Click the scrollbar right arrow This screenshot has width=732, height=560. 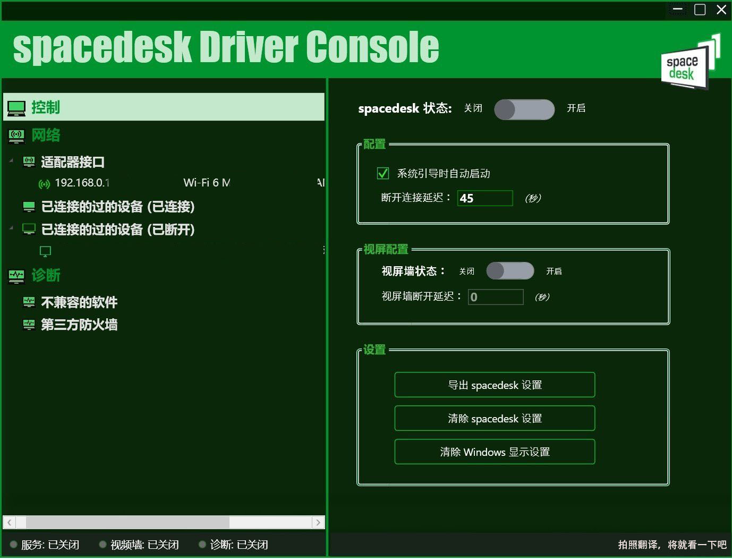pyautogui.click(x=318, y=522)
